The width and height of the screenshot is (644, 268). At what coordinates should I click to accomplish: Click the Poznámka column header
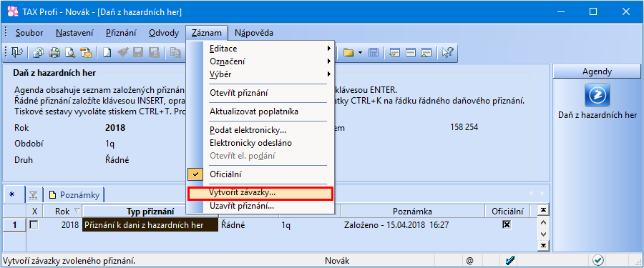(412, 212)
